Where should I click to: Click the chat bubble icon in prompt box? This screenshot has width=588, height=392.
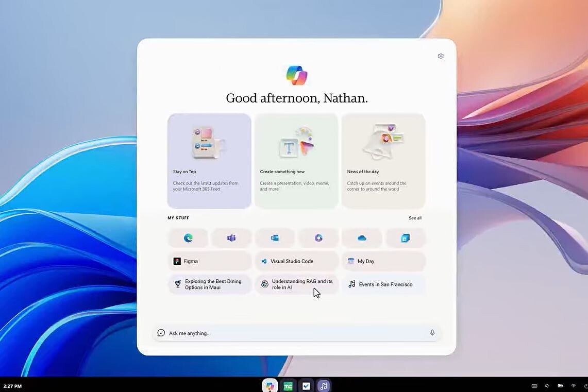point(161,333)
